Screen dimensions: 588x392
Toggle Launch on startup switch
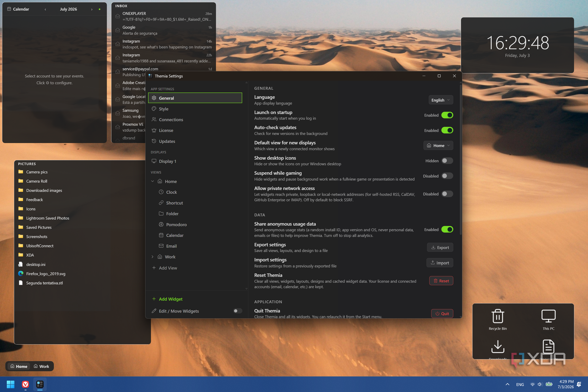tap(447, 115)
